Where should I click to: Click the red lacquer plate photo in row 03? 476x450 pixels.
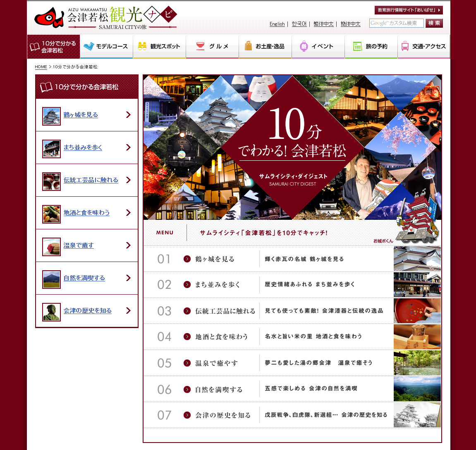point(417,311)
